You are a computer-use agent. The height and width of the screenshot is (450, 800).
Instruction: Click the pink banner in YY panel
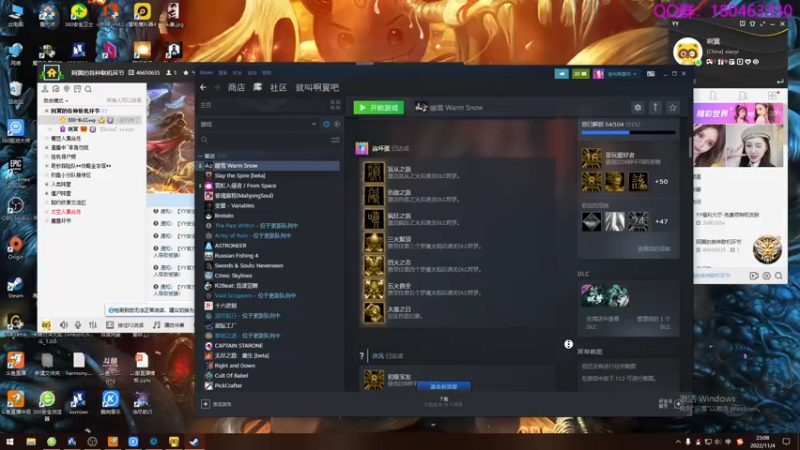click(738, 114)
